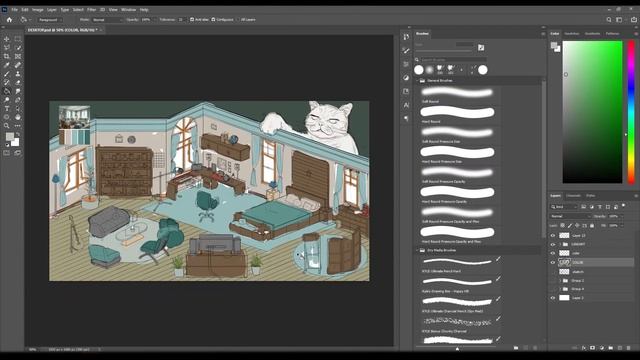Open the Mode Normal dropdown in options bar
This screenshot has width=640, height=360.
(x=107, y=20)
